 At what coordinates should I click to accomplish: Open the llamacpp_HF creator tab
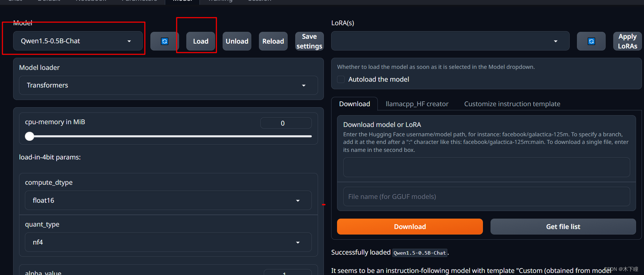tap(417, 104)
